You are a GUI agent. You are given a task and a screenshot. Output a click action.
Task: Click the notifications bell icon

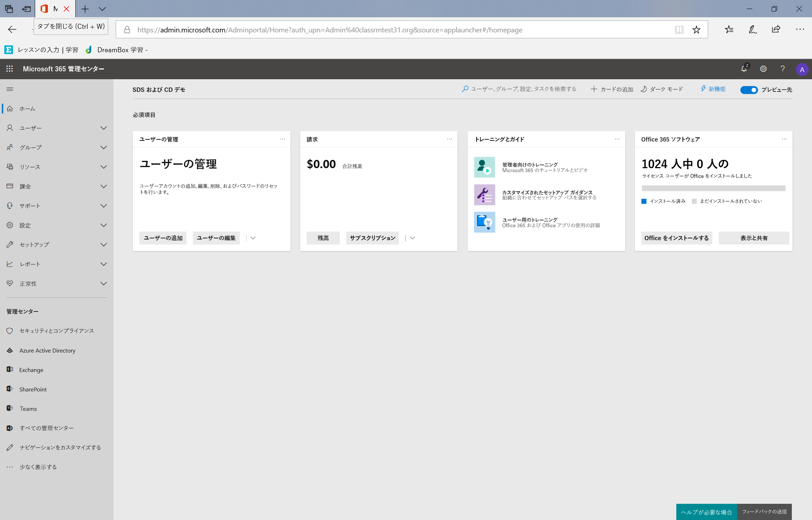click(744, 69)
